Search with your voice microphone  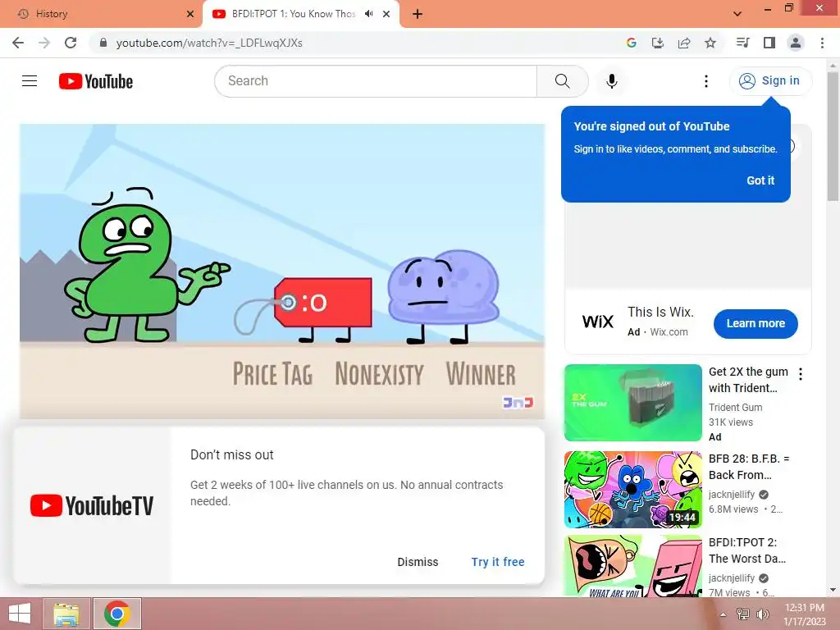pyautogui.click(x=611, y=81)
